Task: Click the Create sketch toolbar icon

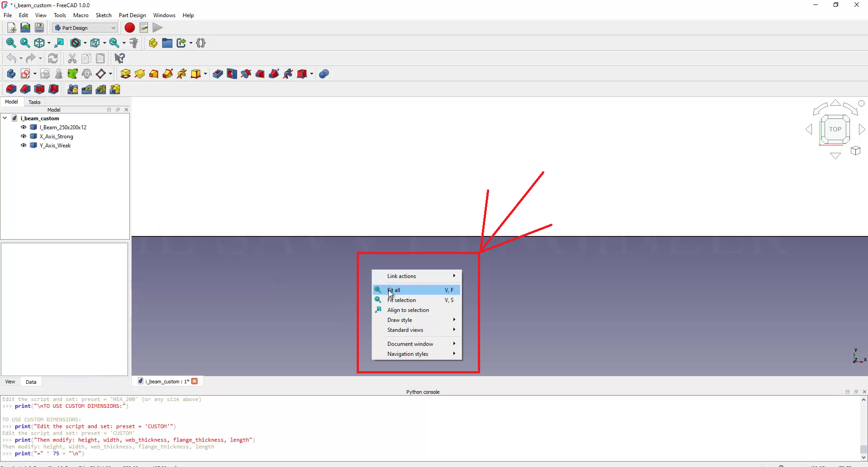Action: click(25, 74)
